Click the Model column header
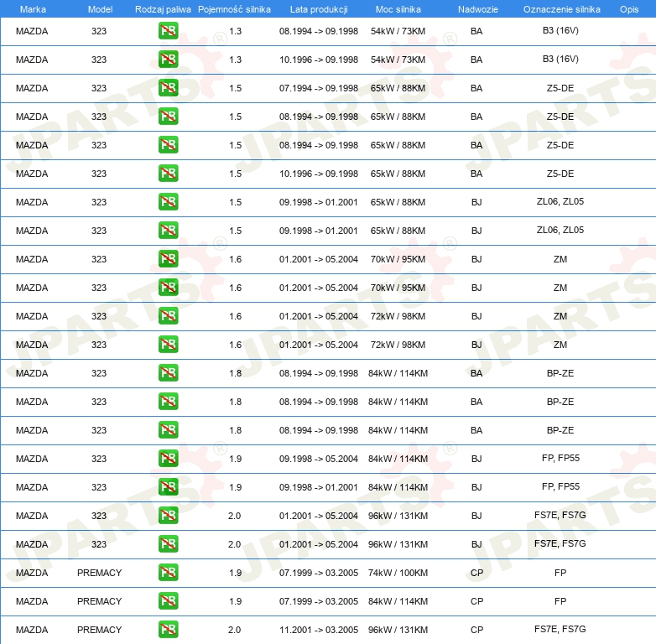The width and height of the screenshot is (656, 644). tap(100, 9)
